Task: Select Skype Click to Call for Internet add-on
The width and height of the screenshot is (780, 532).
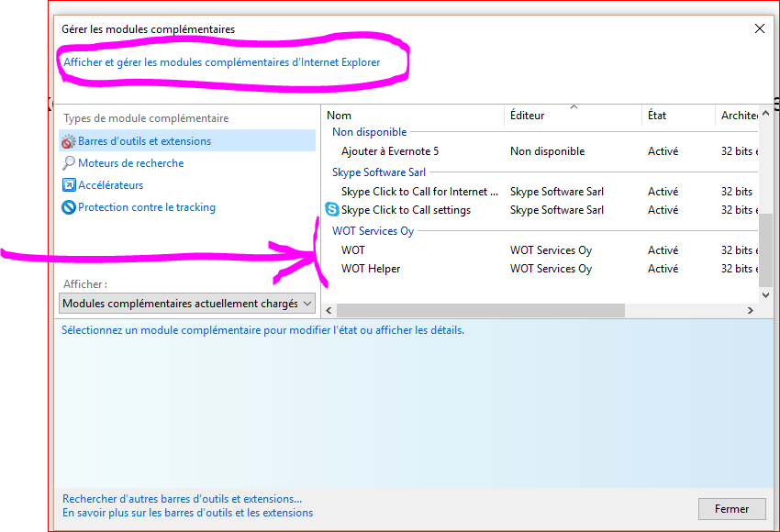Action: point(541,192)
